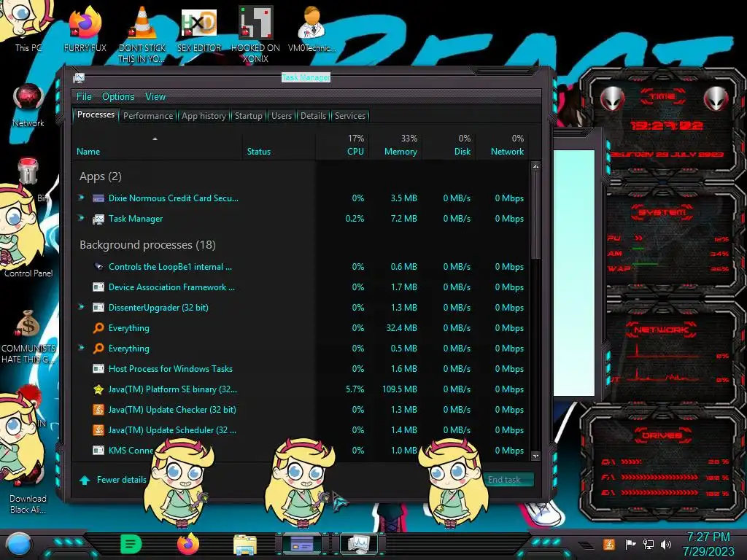Screen dimensions: 747x560
Task: Open the View menu
Action: 155,97
